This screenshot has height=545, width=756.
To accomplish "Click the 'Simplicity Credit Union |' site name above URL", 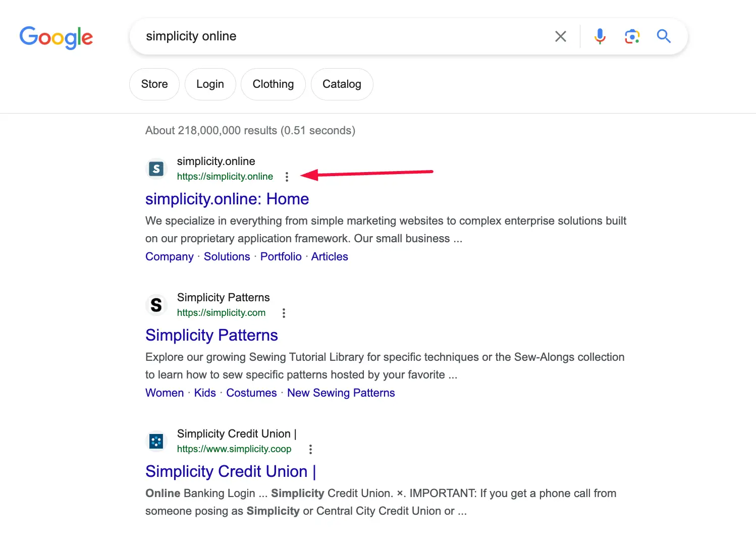I will point(237,434).
